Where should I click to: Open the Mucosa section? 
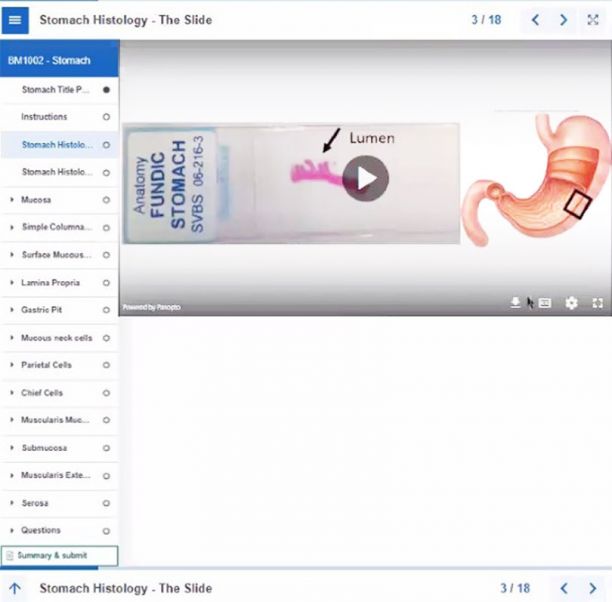60,200
